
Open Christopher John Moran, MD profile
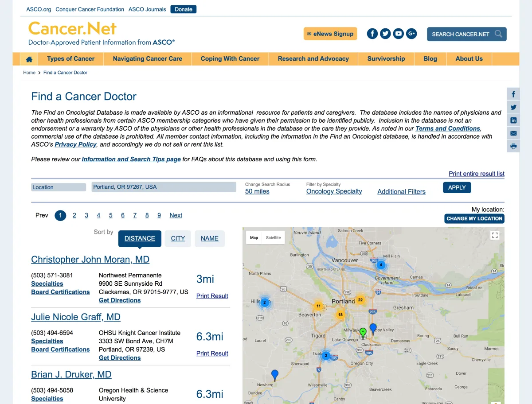tap(90, 260)
